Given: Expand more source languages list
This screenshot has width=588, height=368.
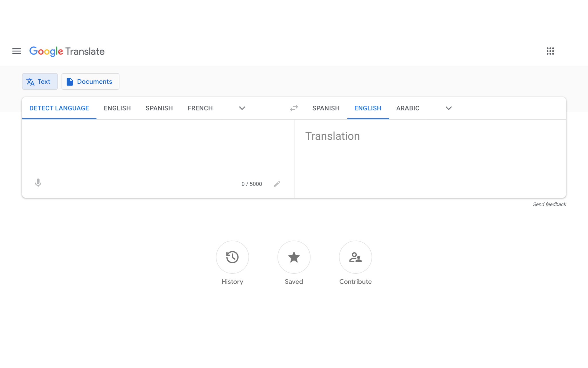Looking at the screenshot, I should tap(242, 108).
